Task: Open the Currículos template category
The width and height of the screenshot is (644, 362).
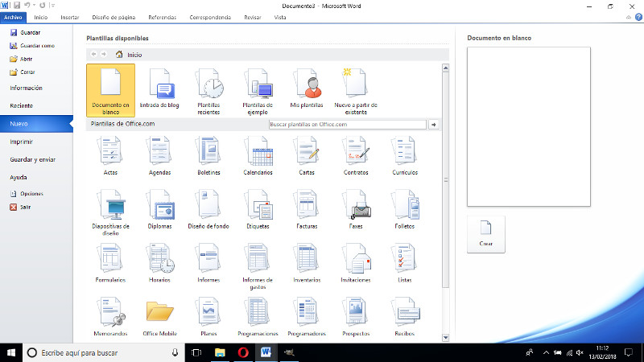Action: click(x=405, y=156)
